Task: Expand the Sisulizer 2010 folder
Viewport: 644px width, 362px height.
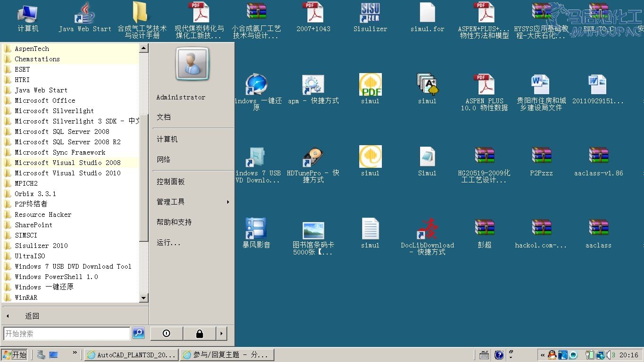Action: 71,246
